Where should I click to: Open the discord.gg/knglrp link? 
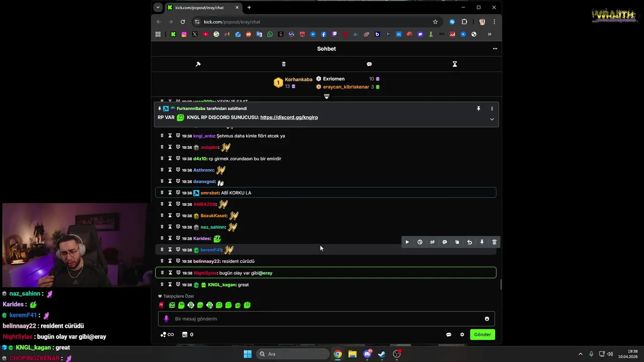[289, 117]
